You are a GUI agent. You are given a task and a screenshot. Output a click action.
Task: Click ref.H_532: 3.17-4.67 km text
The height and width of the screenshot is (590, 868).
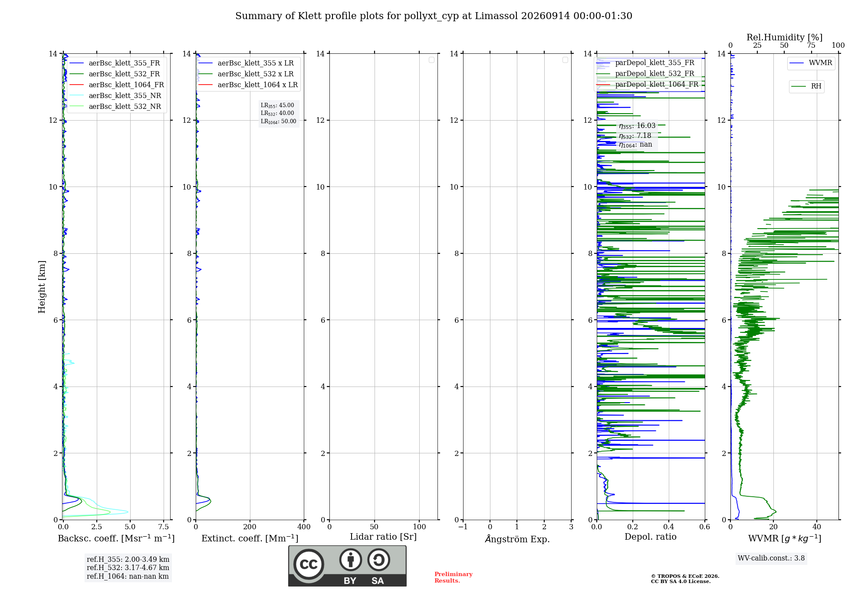pos(128,568)
